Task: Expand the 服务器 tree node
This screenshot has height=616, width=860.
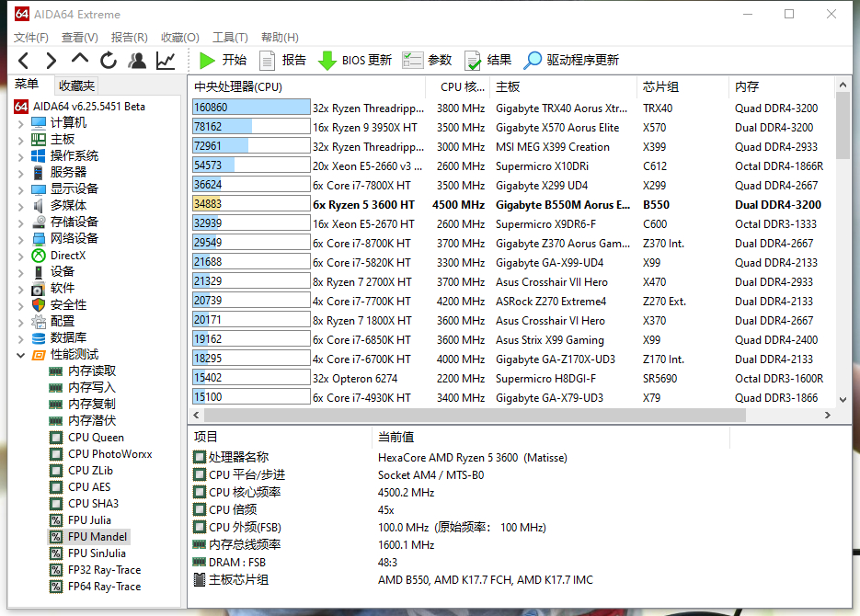Action: click(20, 174)
